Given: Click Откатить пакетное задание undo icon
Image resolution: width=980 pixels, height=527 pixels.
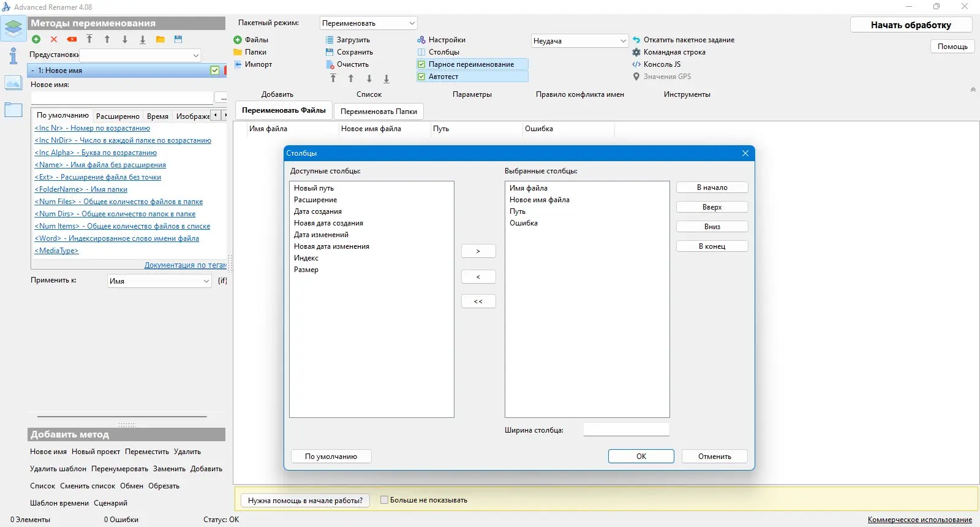Looking at the screenshot, I should (x=636, y=40).
